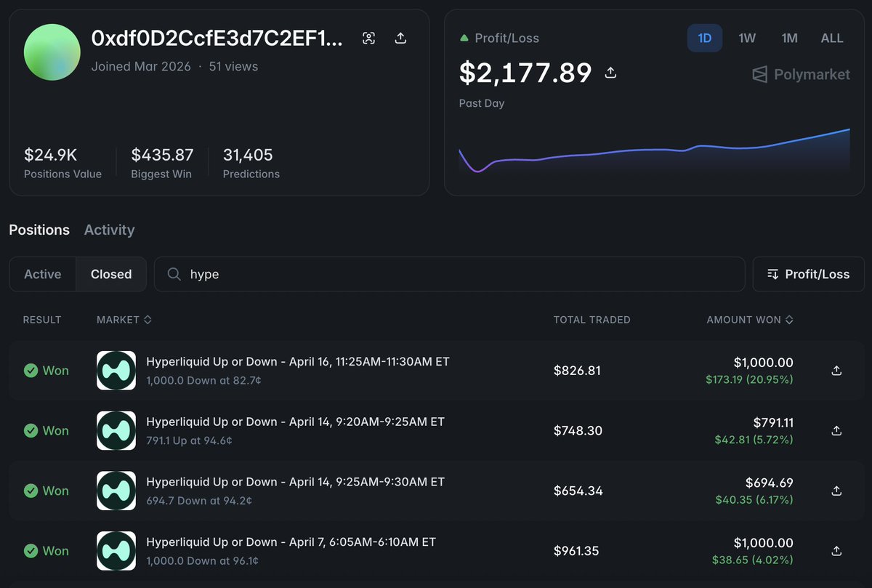The image size is (872, 588).
Task: Select the 1M time range
Action: [790, 38]
